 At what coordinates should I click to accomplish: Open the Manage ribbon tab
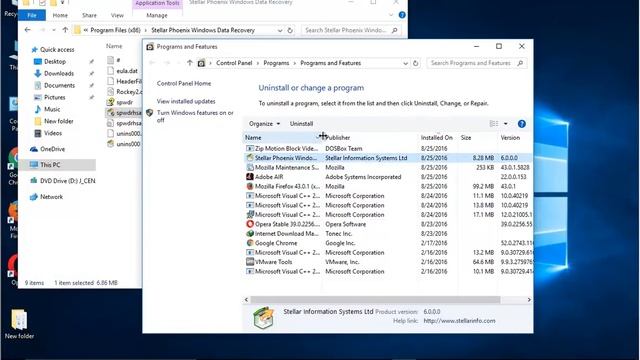click(x=157, y=15)
